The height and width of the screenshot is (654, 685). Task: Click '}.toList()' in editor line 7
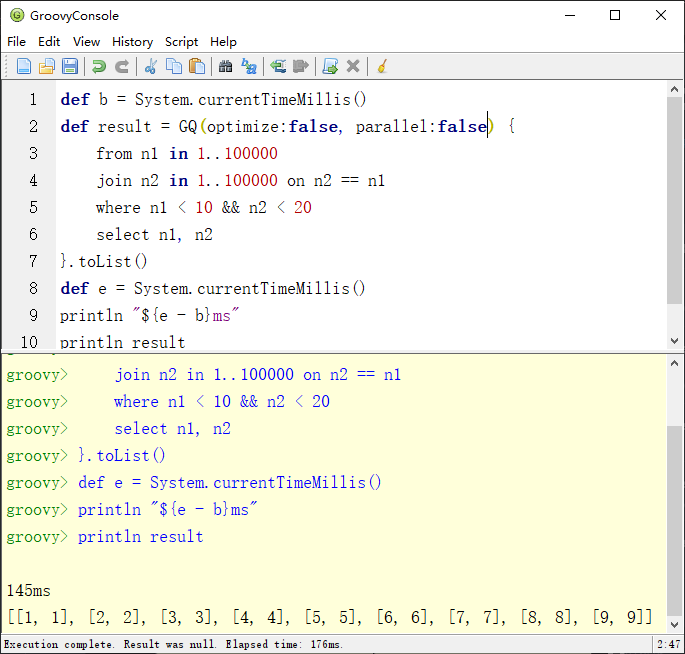pos(104,262)
